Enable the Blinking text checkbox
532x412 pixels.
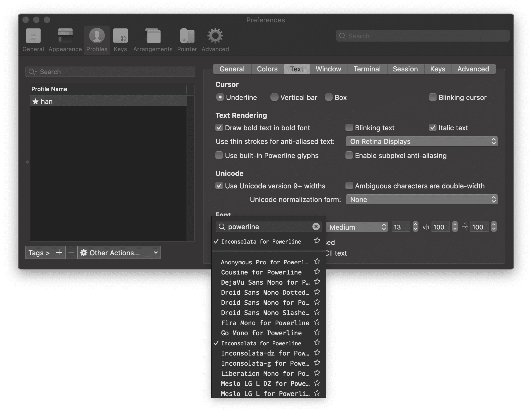[349, 128]
